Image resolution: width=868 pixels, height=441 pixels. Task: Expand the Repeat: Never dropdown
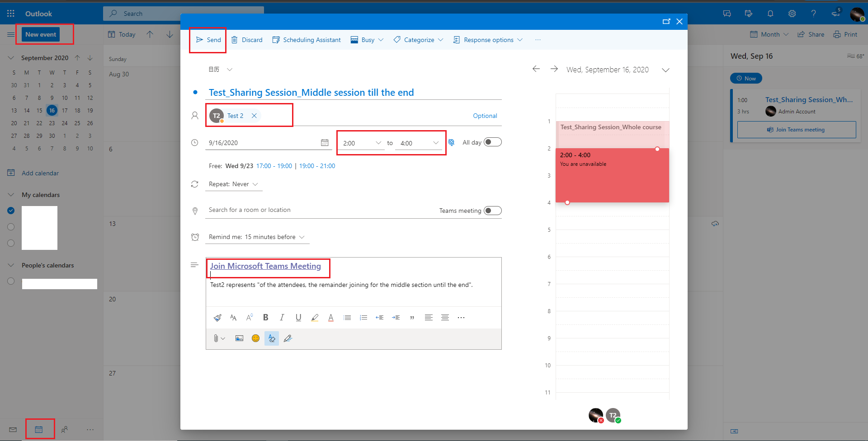[x=233, y=184]
